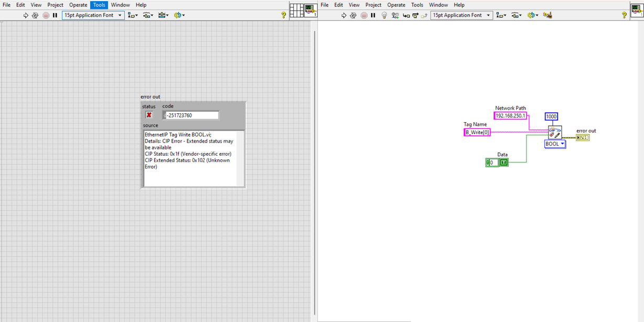Screen dimensions: 644x322
Task: Click the B_Write[0] Tag Name constant
Action: pyautogui.click(x=477, y=133)
